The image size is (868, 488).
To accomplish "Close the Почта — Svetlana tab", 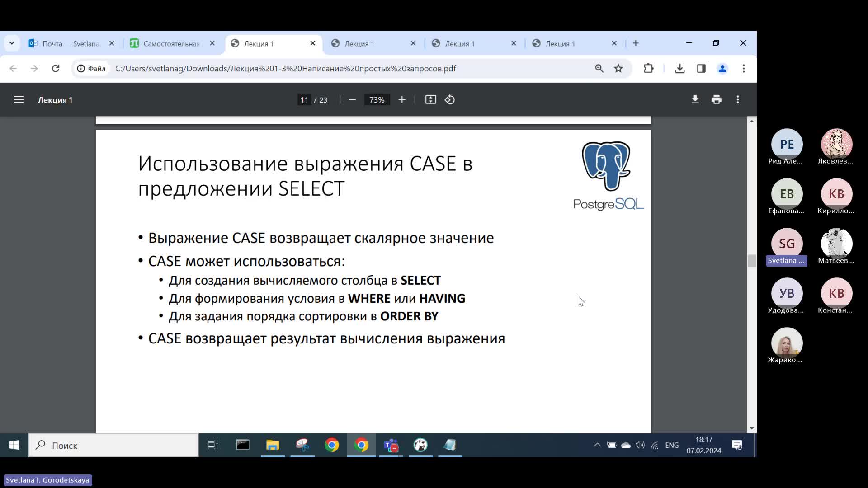I will (x=112, y=43).
